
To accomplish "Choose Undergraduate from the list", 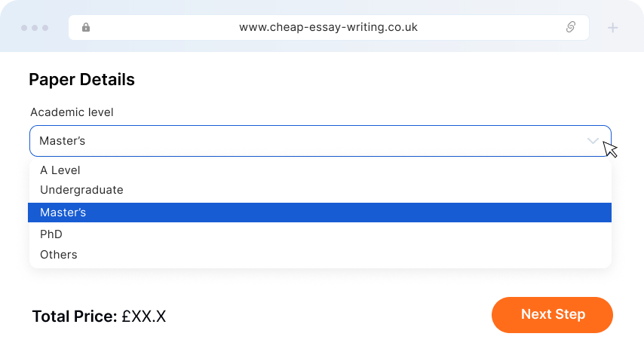I will [x=81, y=190].
